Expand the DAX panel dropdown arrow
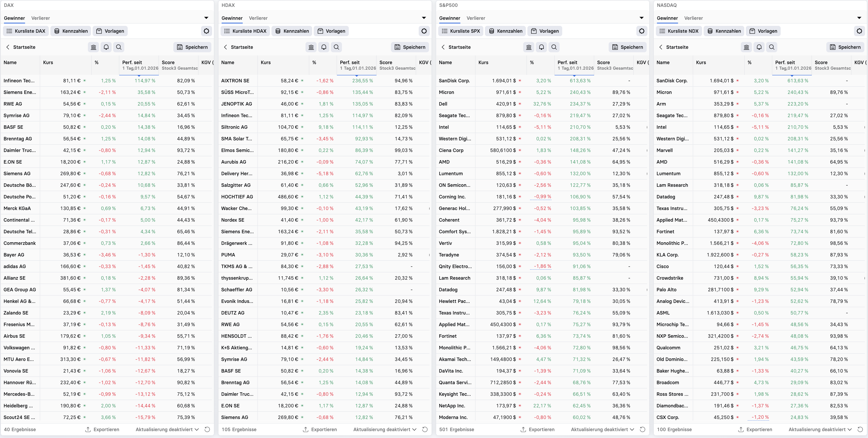Image resolution: width=868 pixels, height=438 pixels. 206,18
